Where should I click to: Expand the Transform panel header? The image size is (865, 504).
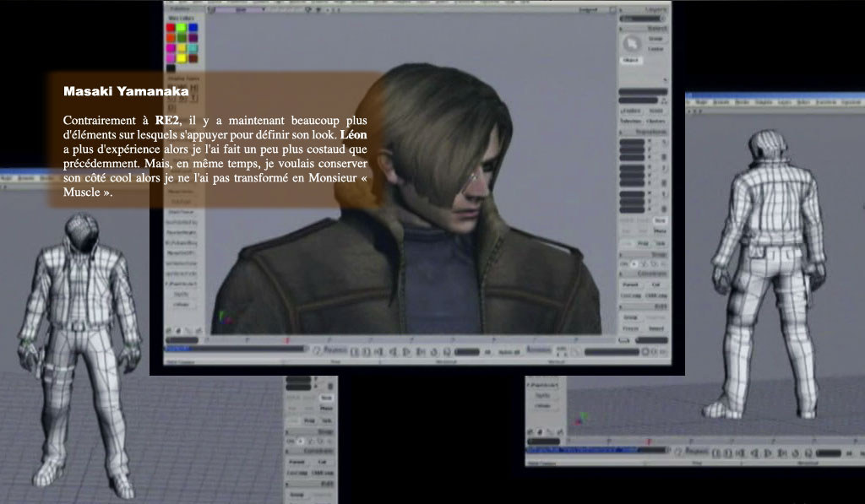pos(651,133)
